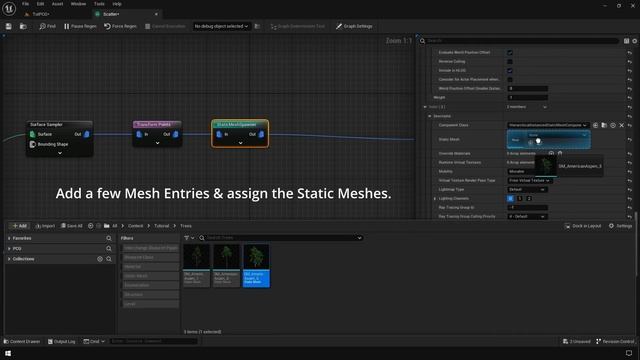Open the Content Drawer

click(x=22, y=341)
